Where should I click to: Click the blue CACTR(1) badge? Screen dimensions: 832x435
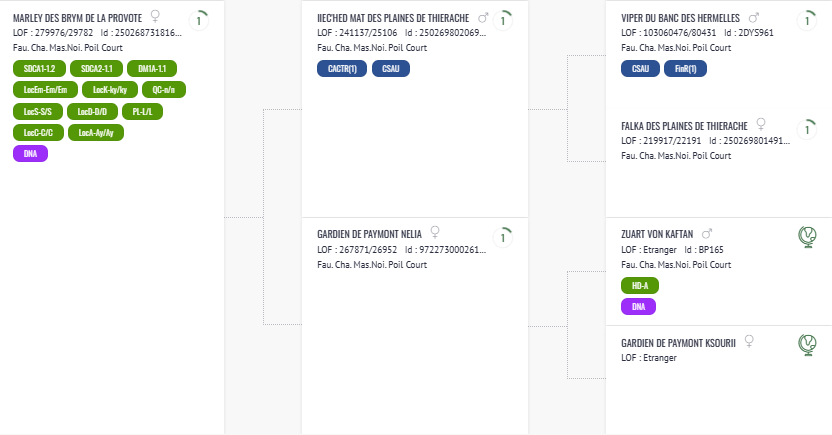tap(342, 68)
